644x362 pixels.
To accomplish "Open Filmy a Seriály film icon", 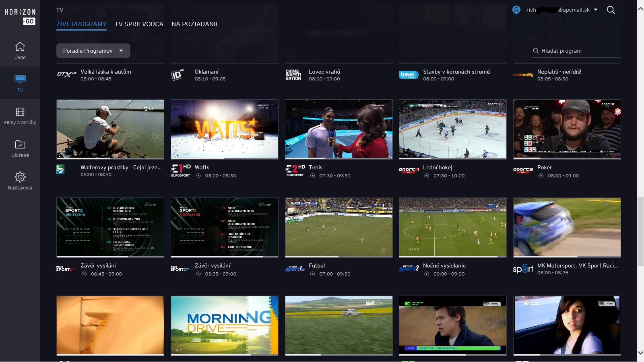I will point(20,112).
